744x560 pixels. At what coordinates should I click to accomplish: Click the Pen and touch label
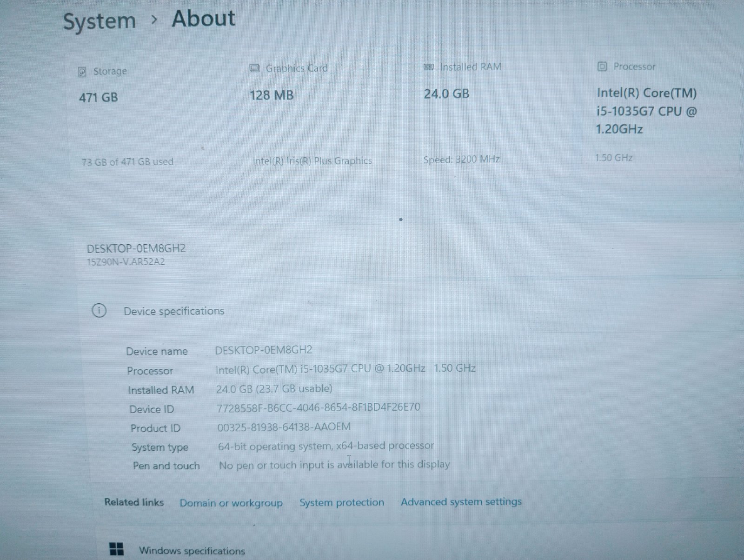166,466
